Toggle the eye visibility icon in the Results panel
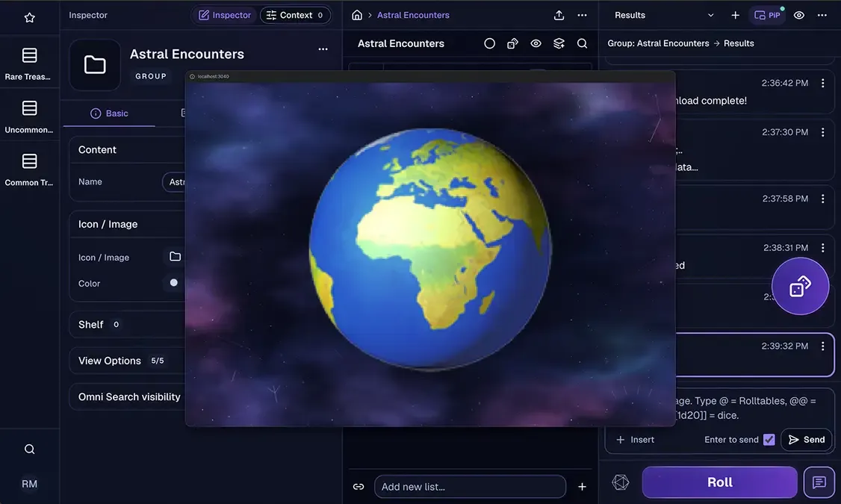 [798, 15]
